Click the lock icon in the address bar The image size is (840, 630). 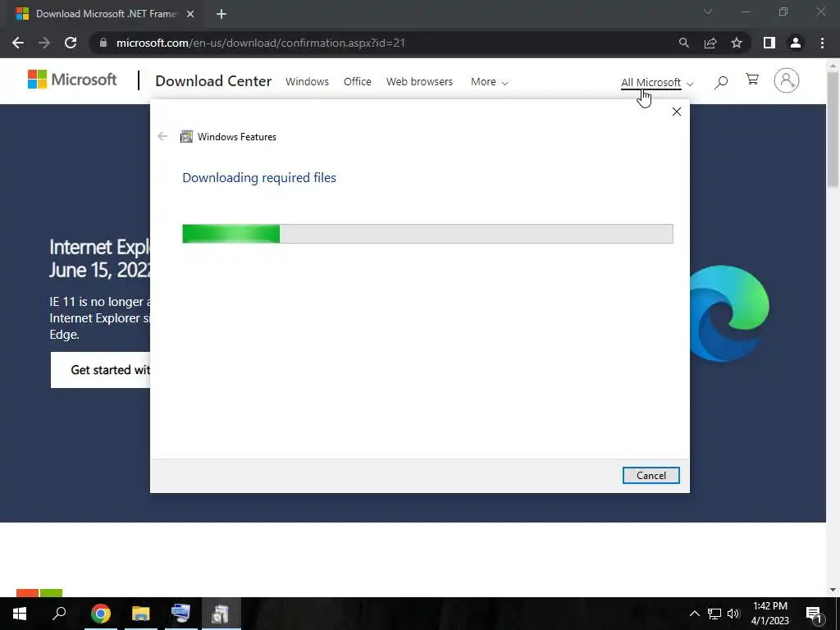click(103, 43)
